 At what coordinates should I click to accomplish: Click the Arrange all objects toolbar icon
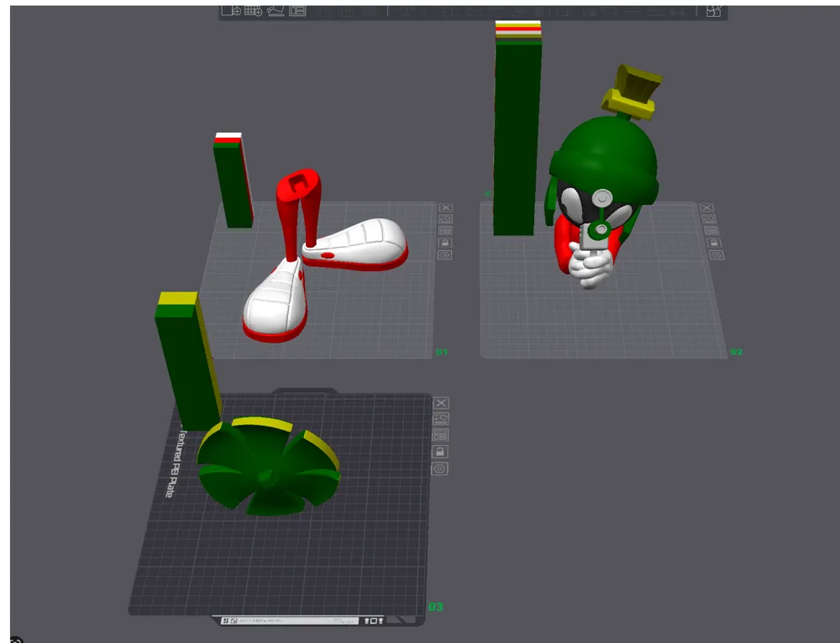click(298, 11)
